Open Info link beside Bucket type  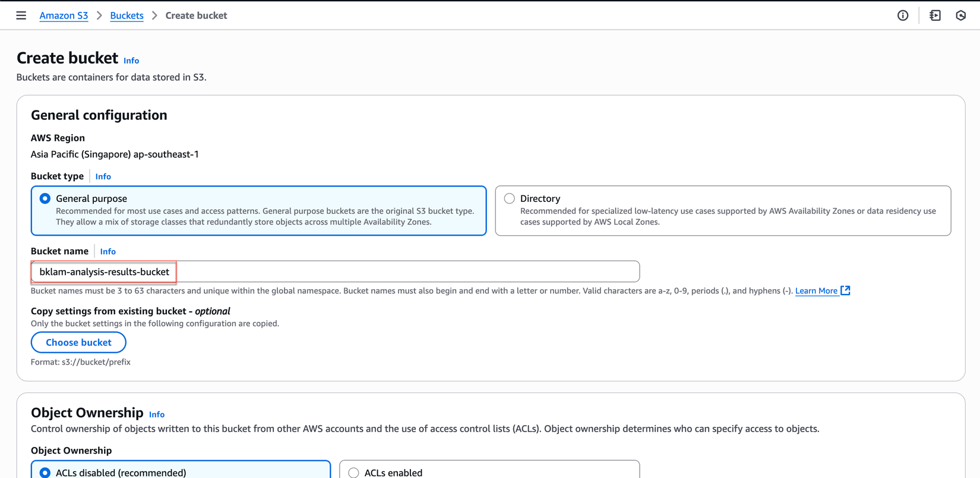[x=103, y=176]
